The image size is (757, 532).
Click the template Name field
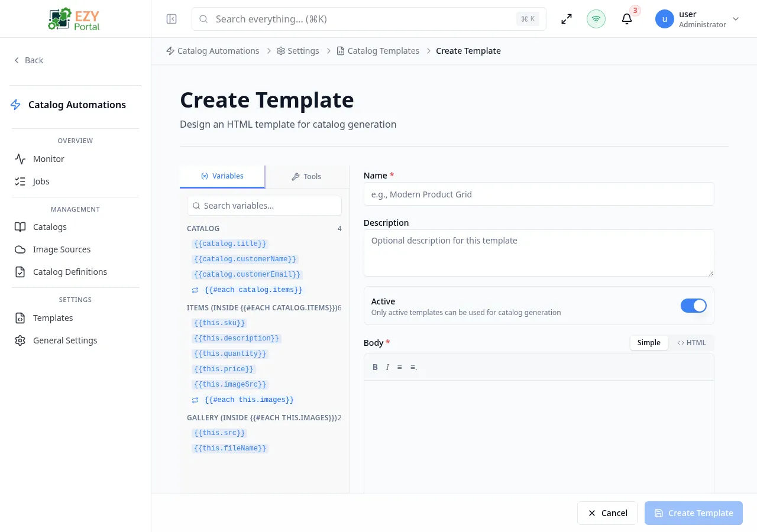pos(539,194)
